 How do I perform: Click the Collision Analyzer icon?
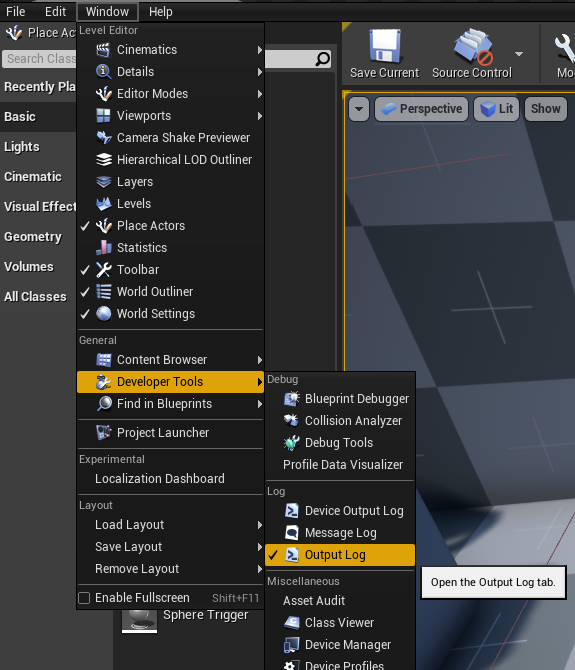pyautogui.click(x=291, y=421)
